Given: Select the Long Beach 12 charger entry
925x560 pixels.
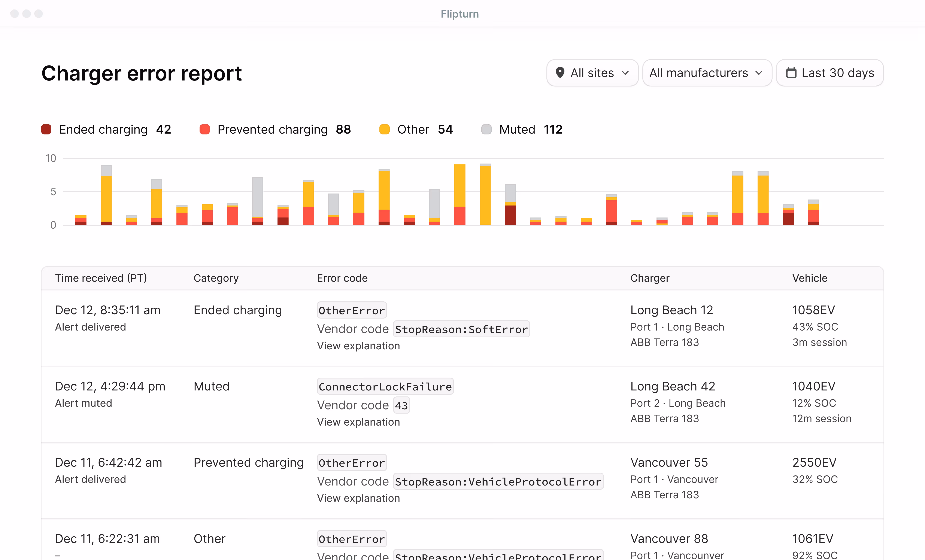Looking at the screenshot, I should click(672, 310).
